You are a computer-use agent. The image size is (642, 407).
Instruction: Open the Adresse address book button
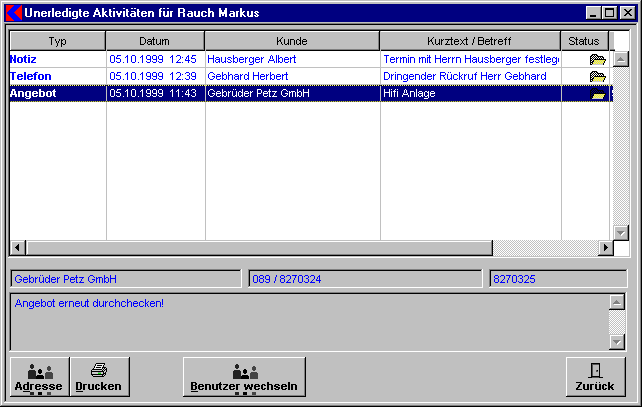pyautogui.click(x=39, y=377)
